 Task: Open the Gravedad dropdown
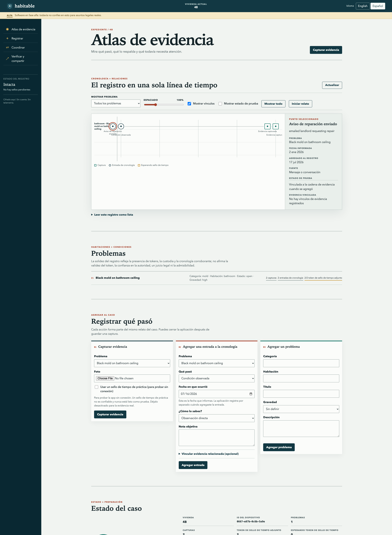[301, 409]
